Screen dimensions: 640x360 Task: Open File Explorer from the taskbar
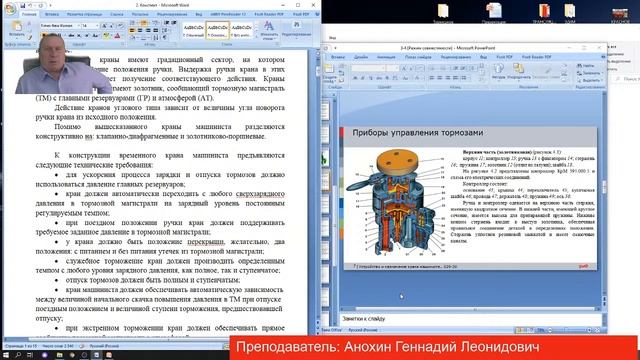point(60,355)
